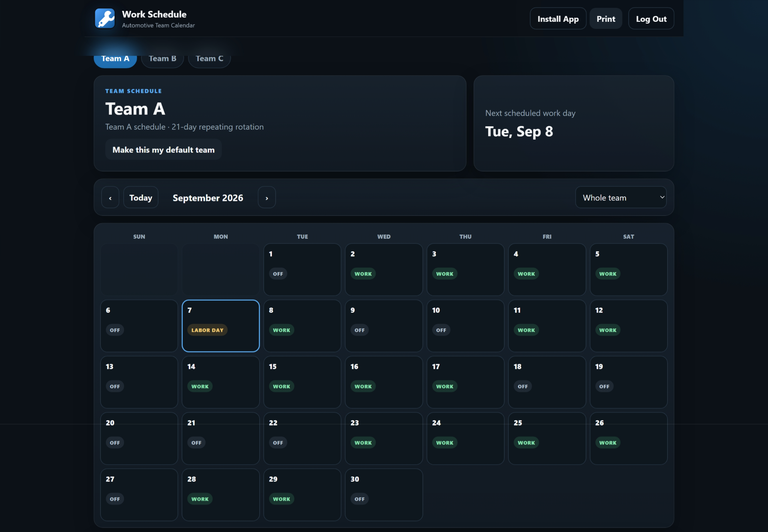Click the OFF badge on September 6

tap(115, 330)
